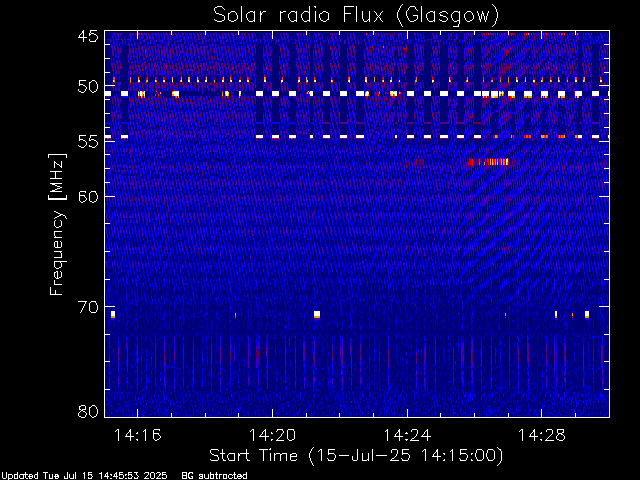Click the 'Updated Tue Jul 15 14:45:53 2025' footer text

[84, 476]
